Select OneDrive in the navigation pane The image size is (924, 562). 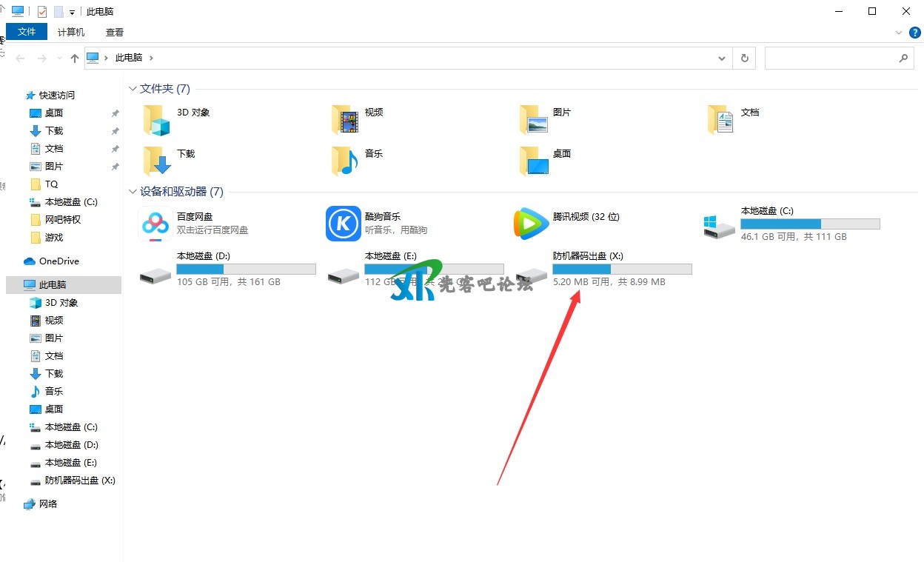click(58, 261)
